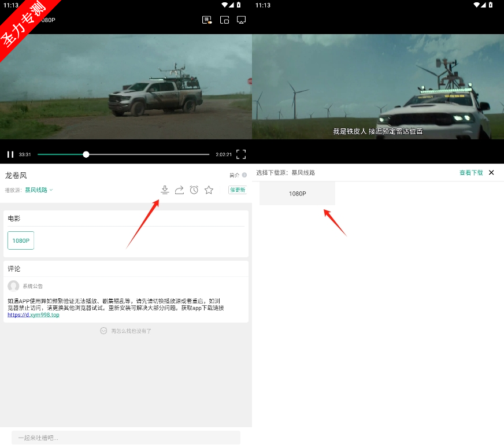Enter fullscreen mode in the video player
The height and width of the screenshot is (448, 504).
tap(241, 154)
